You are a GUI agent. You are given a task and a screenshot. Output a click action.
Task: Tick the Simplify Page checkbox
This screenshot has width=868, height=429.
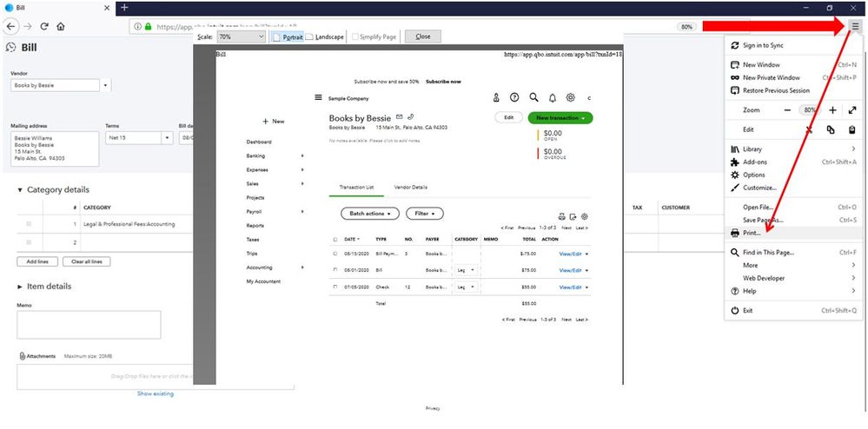pyautogui.click(x=354, y=36)
